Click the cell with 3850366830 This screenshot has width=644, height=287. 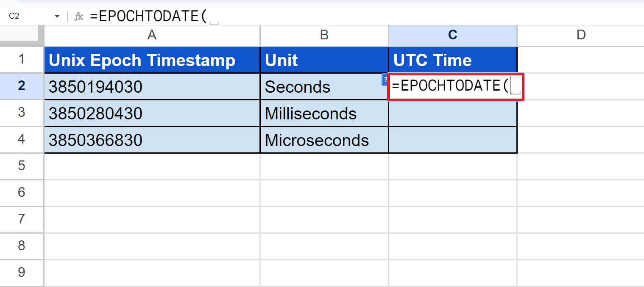pos(152,140)
